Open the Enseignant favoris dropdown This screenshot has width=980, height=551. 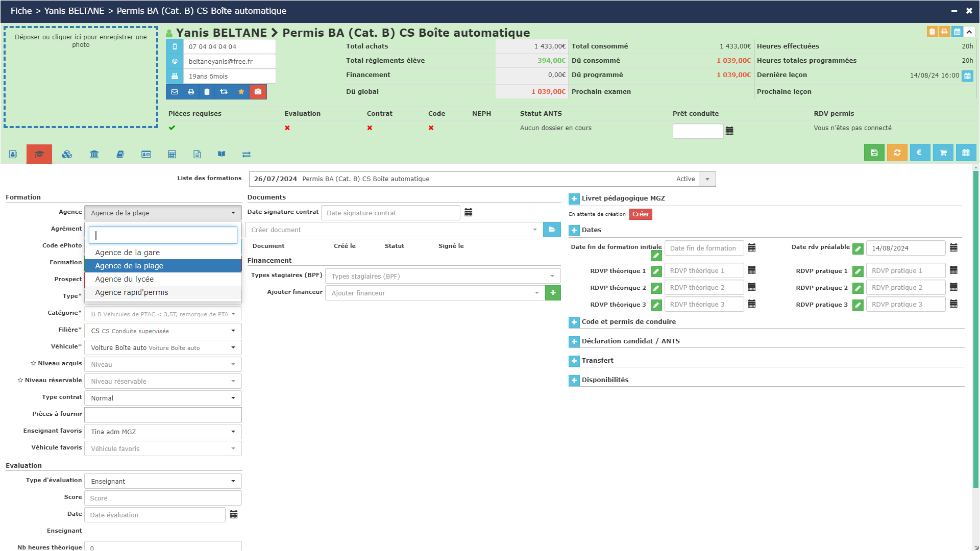(x=163, y=432)
